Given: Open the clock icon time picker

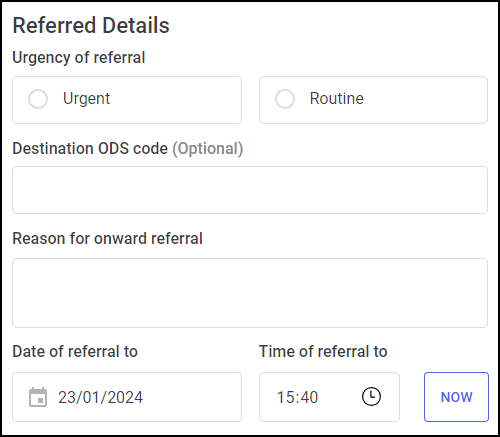Looking at the screenshot, I should tap(371, 396).
